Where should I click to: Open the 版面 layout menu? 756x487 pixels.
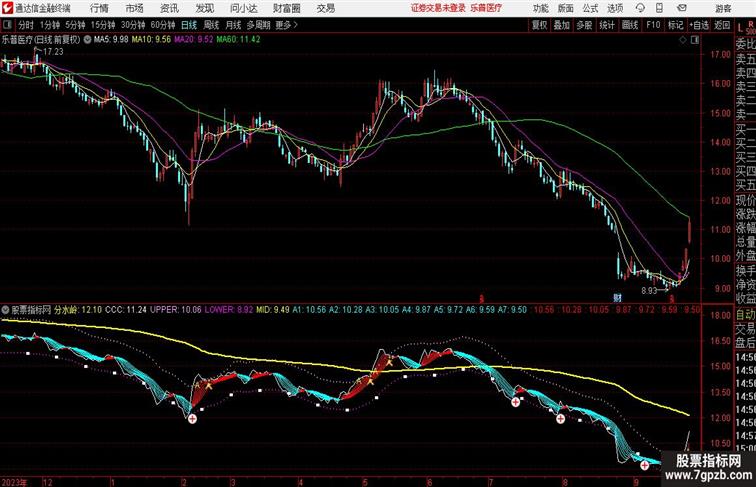click(566, 8)
